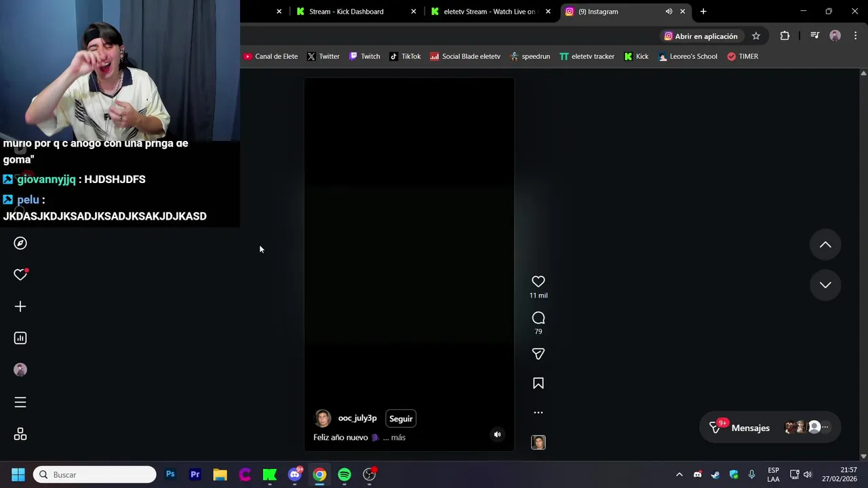Open the TIMER bookmark
Screen dimensions: 868x488
point(743,56)
